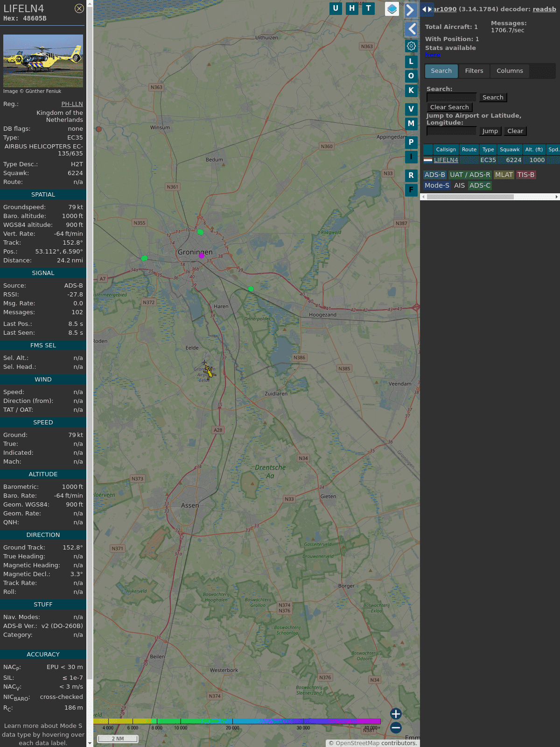
Task: Zoom out with the minus button
Action: click(396, 728)
